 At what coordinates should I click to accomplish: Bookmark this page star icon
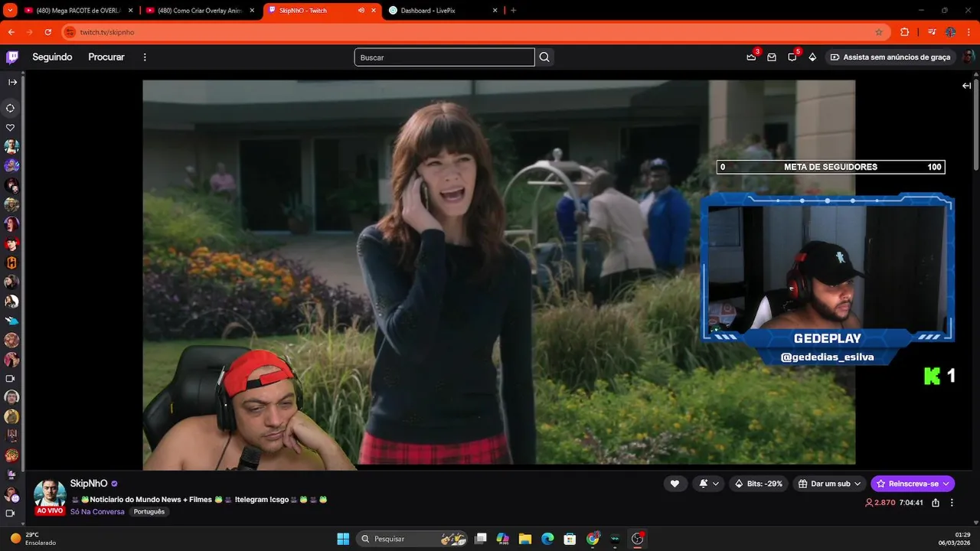click(879, 32)
